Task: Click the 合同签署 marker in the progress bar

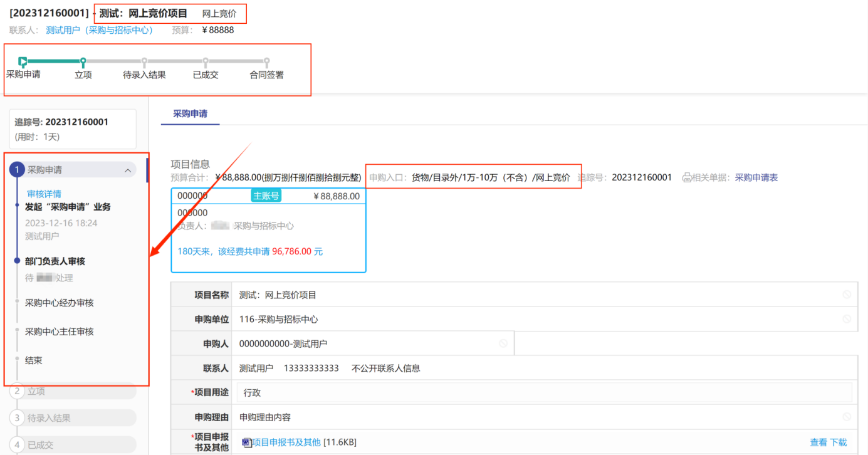Action: 266,62
